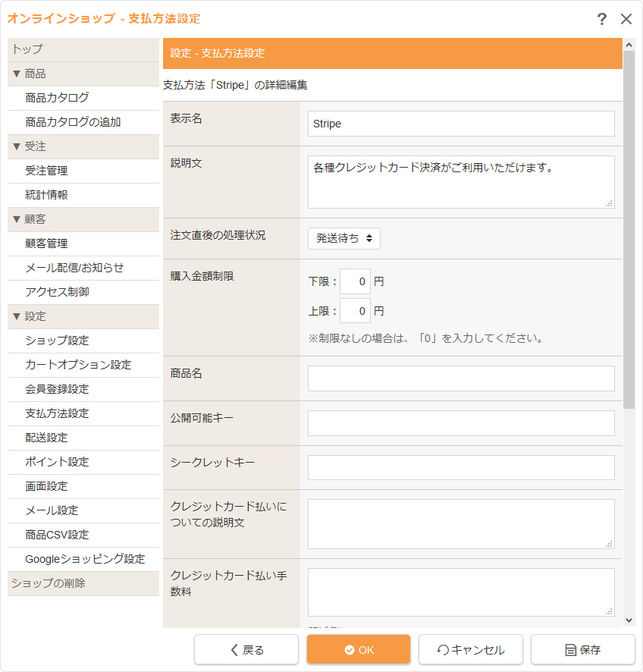Open 商品カタログ in the sidebar
The image size is (643, 672).
tap(57, 98)
